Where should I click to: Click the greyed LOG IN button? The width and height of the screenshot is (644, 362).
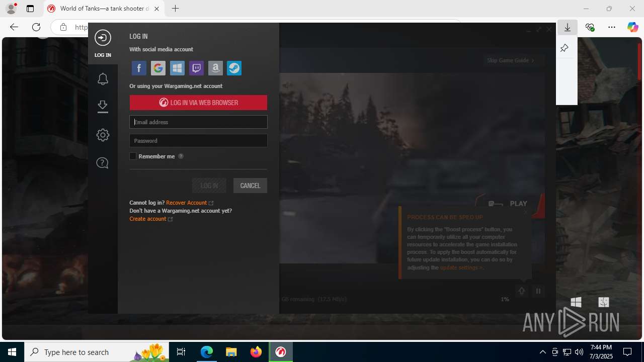[x=209, y=186]
